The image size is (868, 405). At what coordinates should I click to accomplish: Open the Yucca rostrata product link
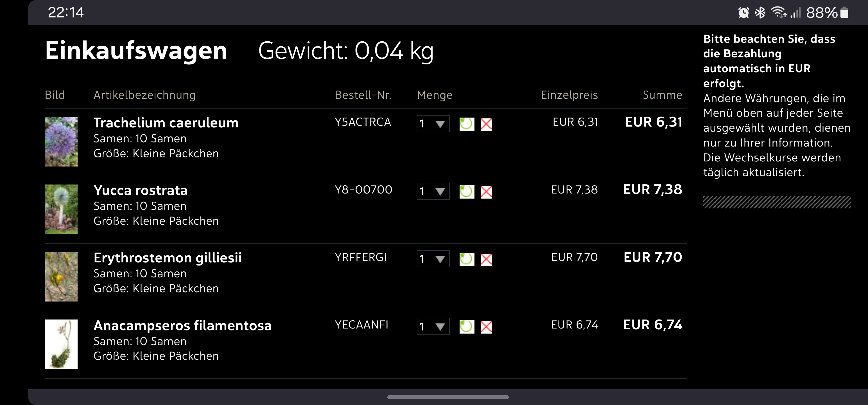(x=141, y=190)
